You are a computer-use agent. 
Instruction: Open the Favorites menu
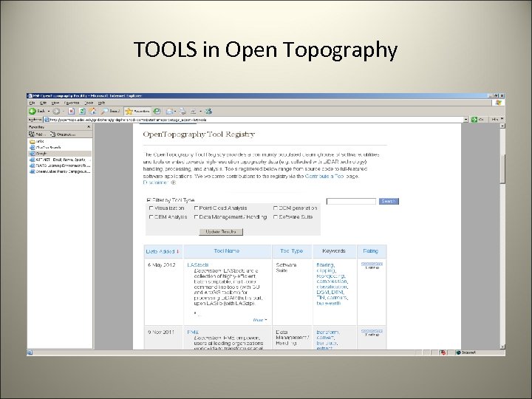click(x=72, y=103)
